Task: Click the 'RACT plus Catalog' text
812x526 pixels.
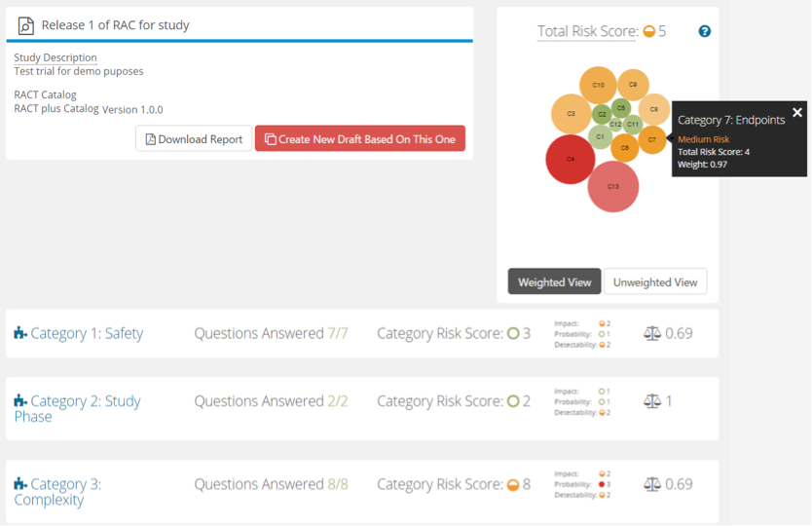Action: pos(56,109)
